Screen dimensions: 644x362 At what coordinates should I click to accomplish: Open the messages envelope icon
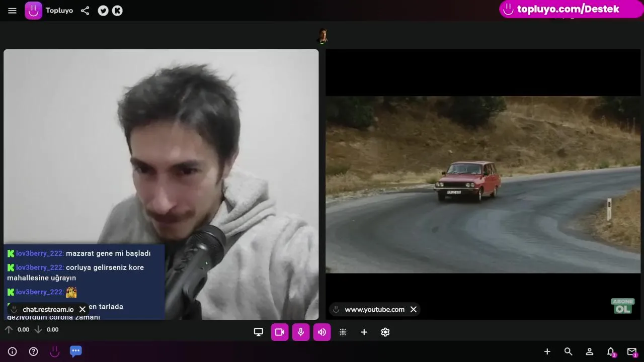pyautogui.click(x=632, y=351)
